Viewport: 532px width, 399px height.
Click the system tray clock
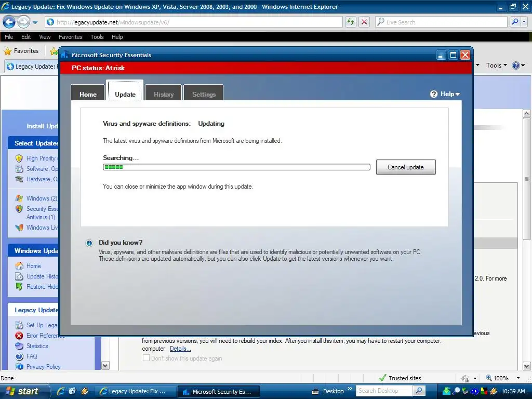click(x=513, y=391)
